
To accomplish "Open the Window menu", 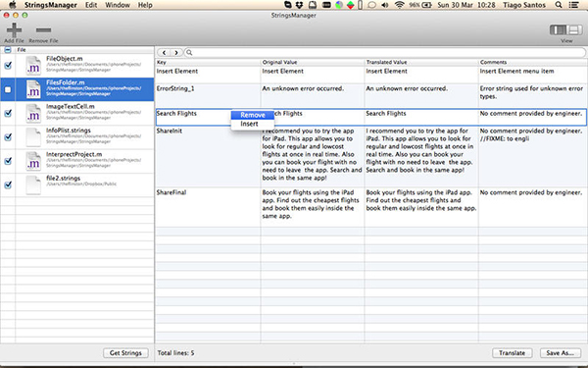I will click(118, 5).
